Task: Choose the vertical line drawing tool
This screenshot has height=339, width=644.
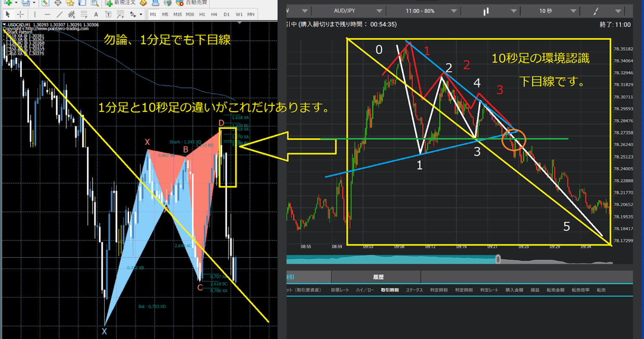Action: click(35, 14)
